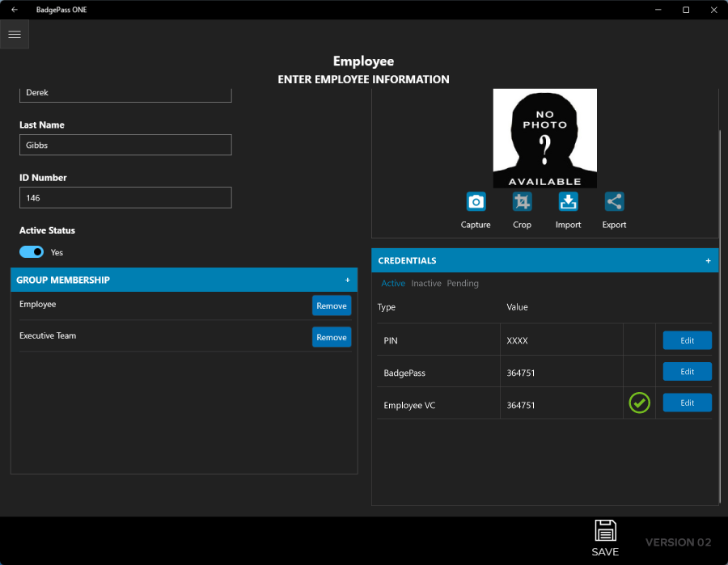Add a credential using Credentials plus button
Screen dimensions: 728x565
tap(708, 261)
